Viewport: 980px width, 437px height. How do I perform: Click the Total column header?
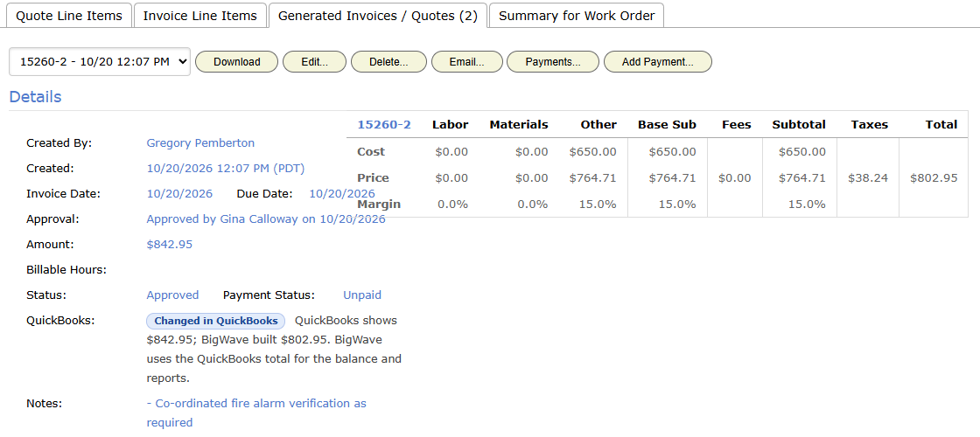941,125
